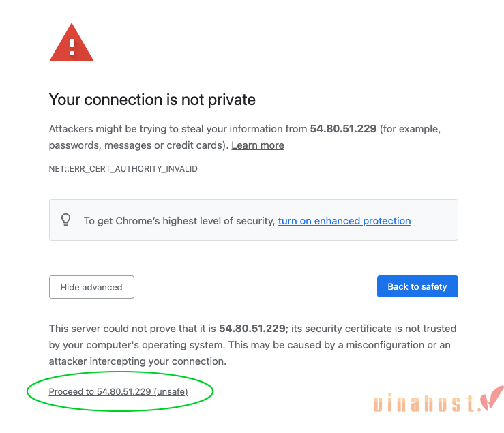Click the lightbulb icon in the security tip
This screenshot has width=504, height=433.
pyautogui.click(x=66, y=220)
